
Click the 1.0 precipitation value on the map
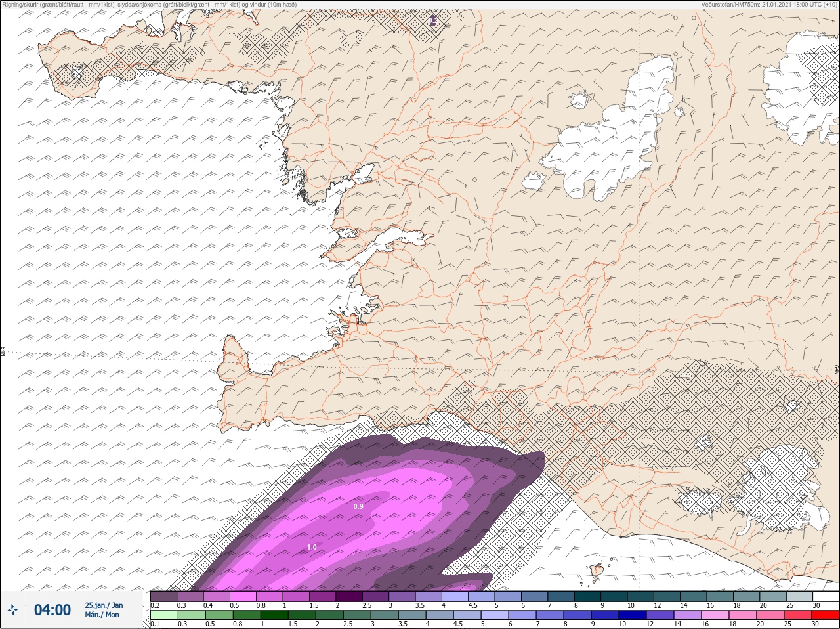click(x=312, y=547)
